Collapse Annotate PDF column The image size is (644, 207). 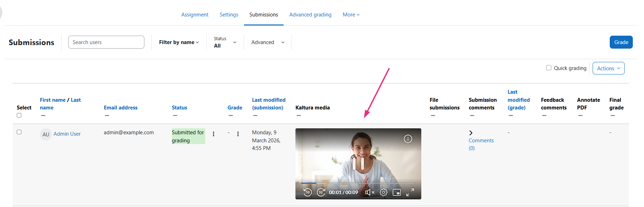[580, 115]
